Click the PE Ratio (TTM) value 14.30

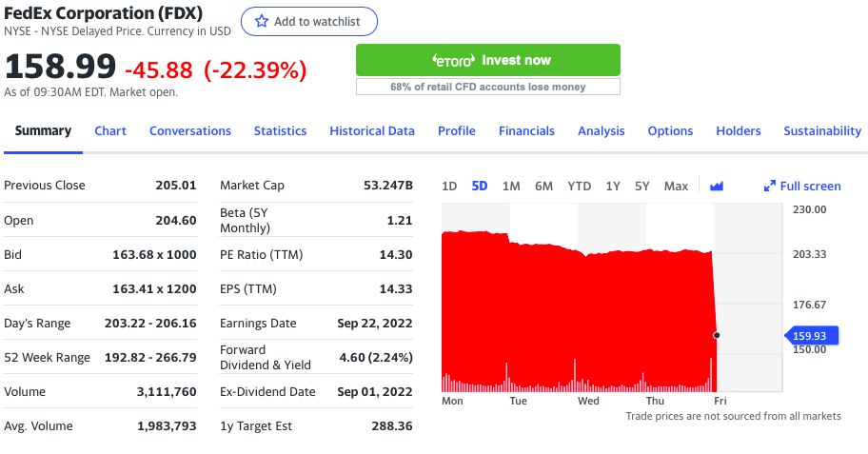tap(396, 255)
